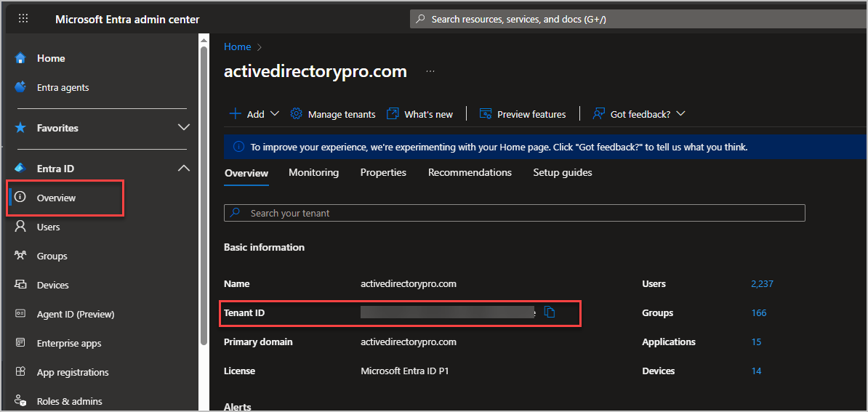Select the Name value activedirectorypro.com
868x412 pixels.
click(409, 283)
